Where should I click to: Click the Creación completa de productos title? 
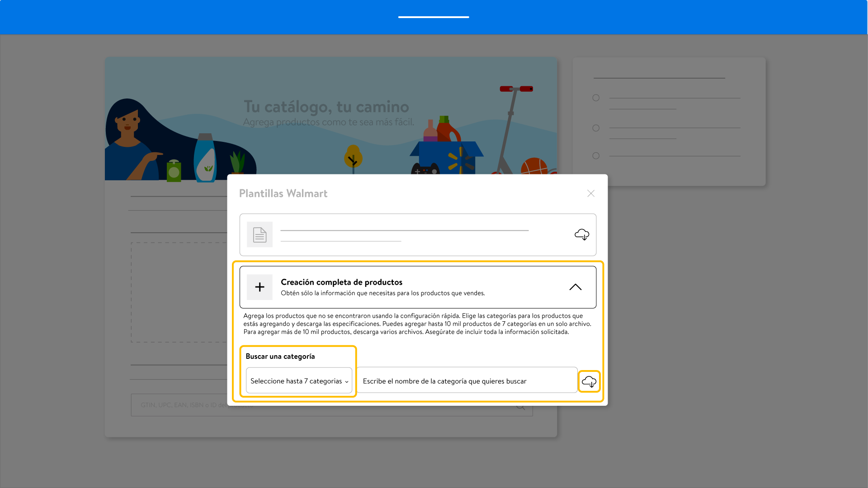pos(341,282)
